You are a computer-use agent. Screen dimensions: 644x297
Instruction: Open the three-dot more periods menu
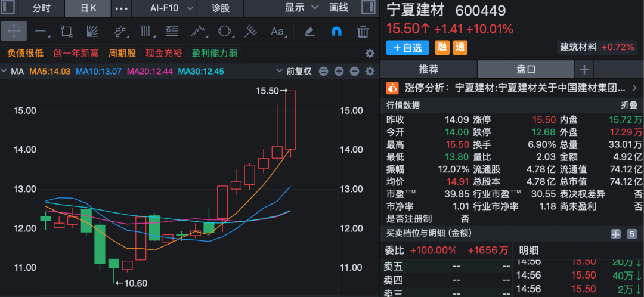(121, 8)
